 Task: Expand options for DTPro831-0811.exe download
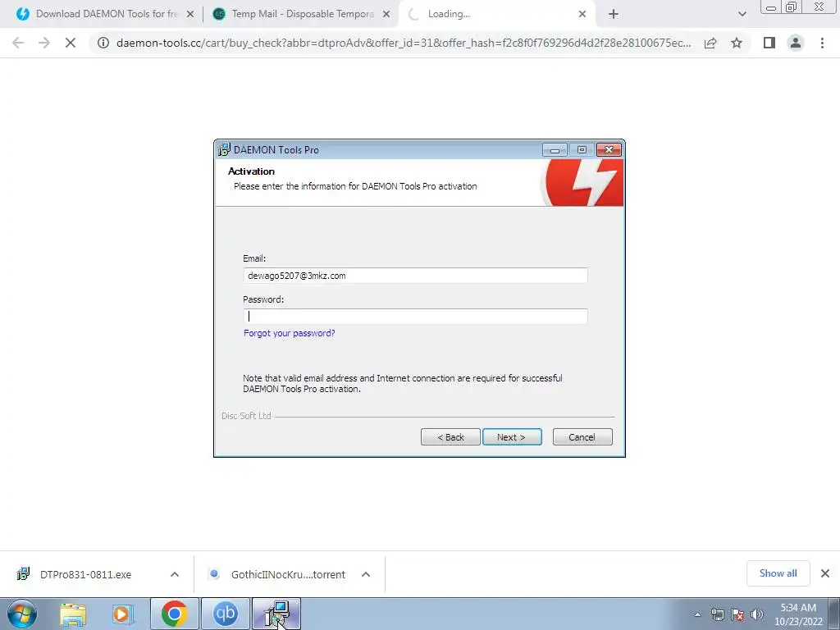coord(175,574)
